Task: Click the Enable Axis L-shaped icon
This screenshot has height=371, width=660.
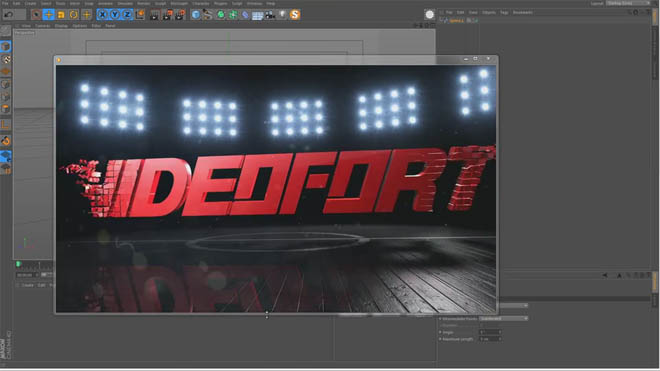Action: point(5,125)
